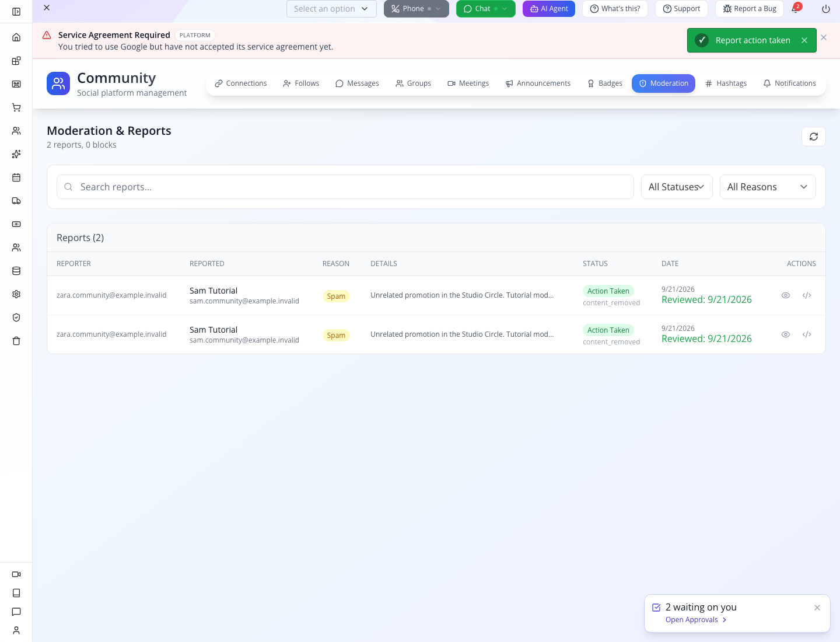
Task: Click the AI Agent button
Action: [549, 9]
